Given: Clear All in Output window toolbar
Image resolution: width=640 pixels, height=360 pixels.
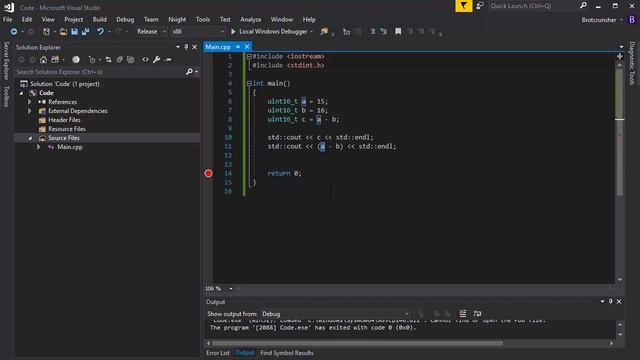Looking at the screenshot, I should tap(462, 313).
